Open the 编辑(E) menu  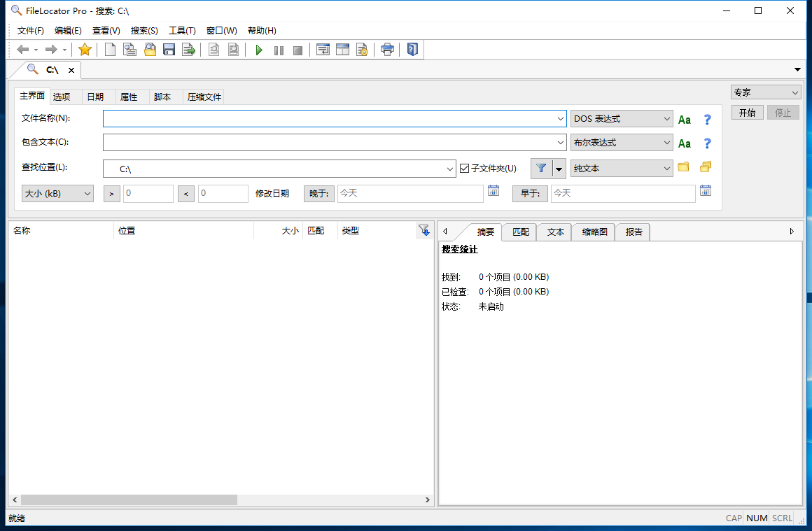coord(68,31)
